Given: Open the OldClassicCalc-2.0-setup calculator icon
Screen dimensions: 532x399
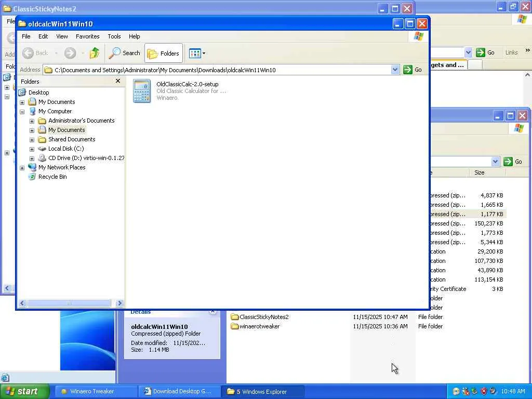Looking at the screenshot, I should click(142, 91).
